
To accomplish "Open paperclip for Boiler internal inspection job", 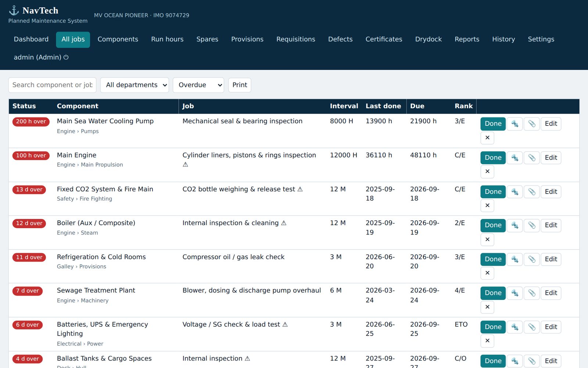I will (531, 225).
